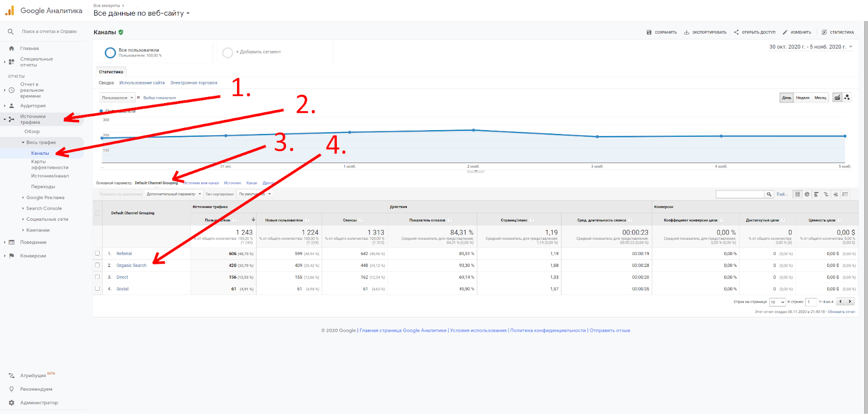Click the Аудитория person icon

[11, 106]
